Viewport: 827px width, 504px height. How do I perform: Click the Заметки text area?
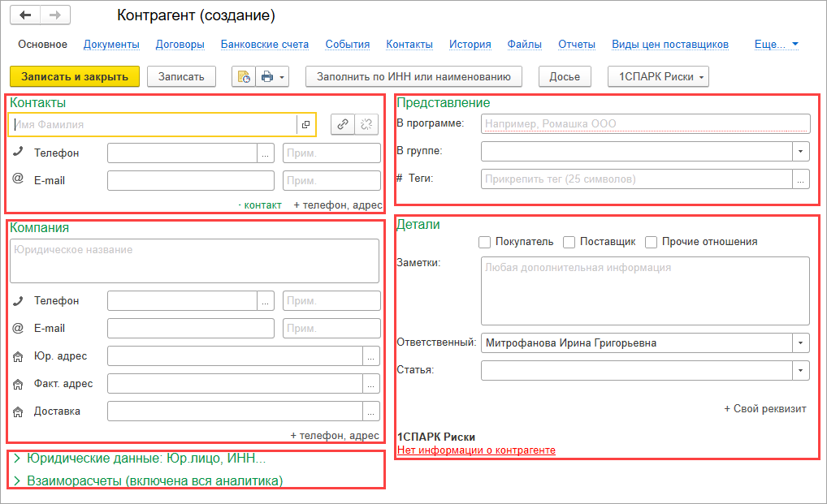click(646, 291)
